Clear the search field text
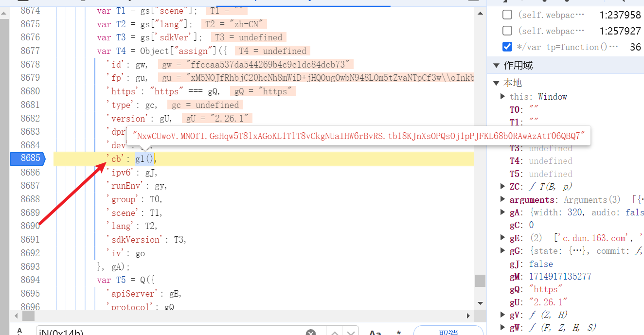This screenshot has width=644, height=335. 311,333
